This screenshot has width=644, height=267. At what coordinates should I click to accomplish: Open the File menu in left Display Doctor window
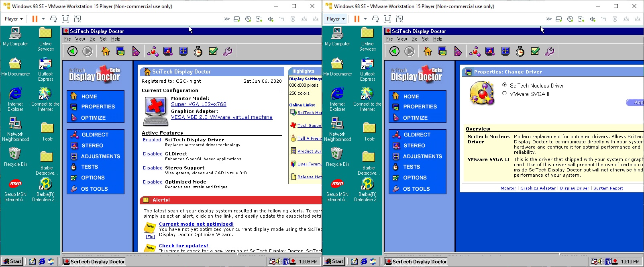[x=67, y=39]
